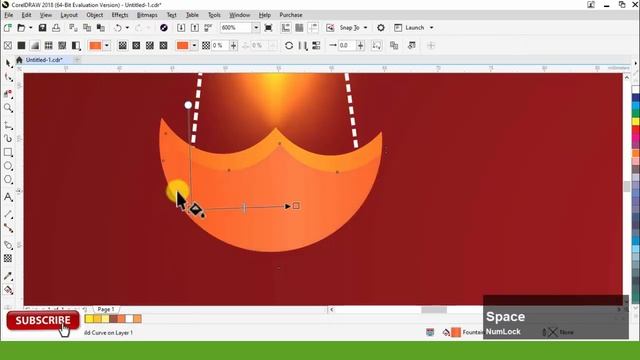This screenshot has height=360, width=640.
Task: Click Edit fill icon
Action: click(411, 45)
